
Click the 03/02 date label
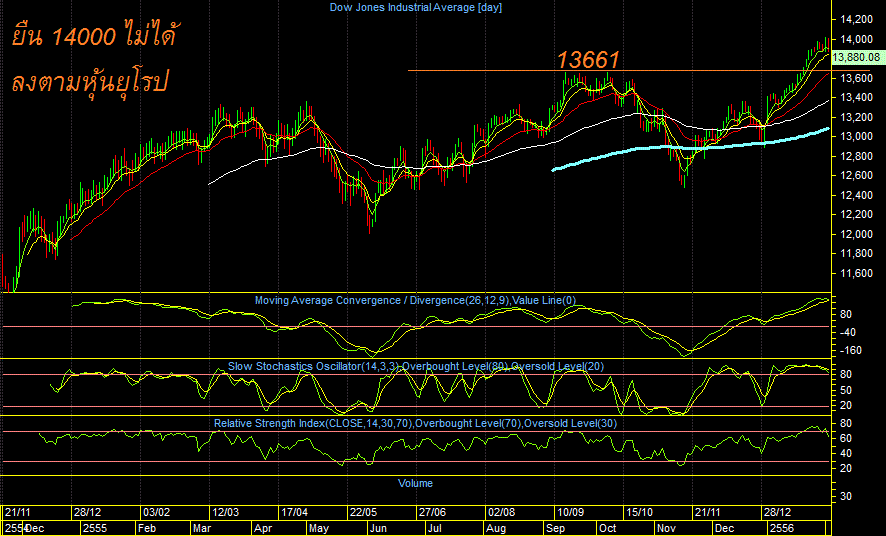156,512
